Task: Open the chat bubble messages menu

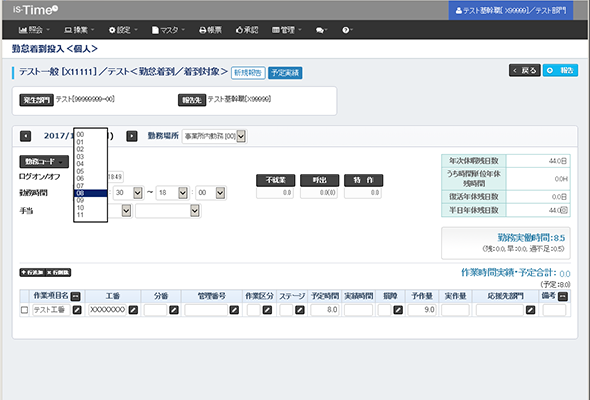Action: [x=321, y=30]
